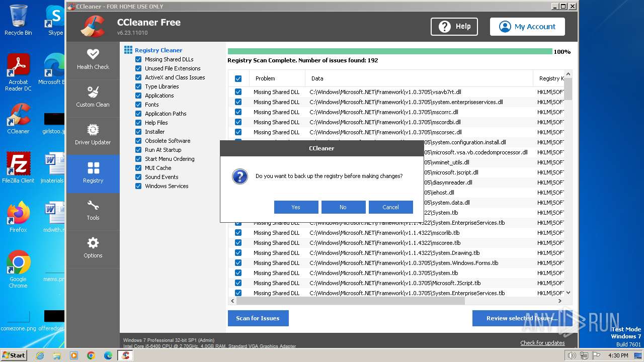The image size is (644, 362).
Task: Sort by Problem column header
Action: [277, 78]
